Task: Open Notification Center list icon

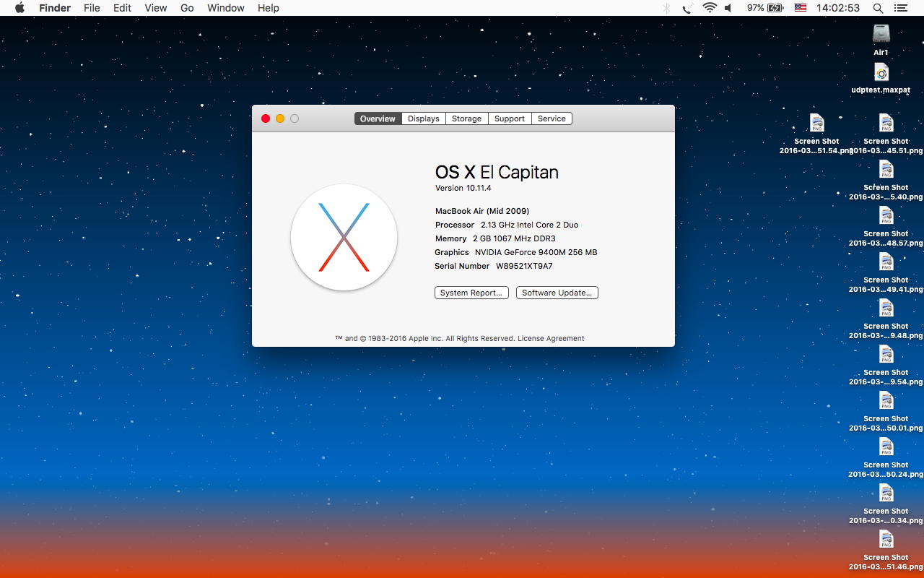Action: coord(900,8)
